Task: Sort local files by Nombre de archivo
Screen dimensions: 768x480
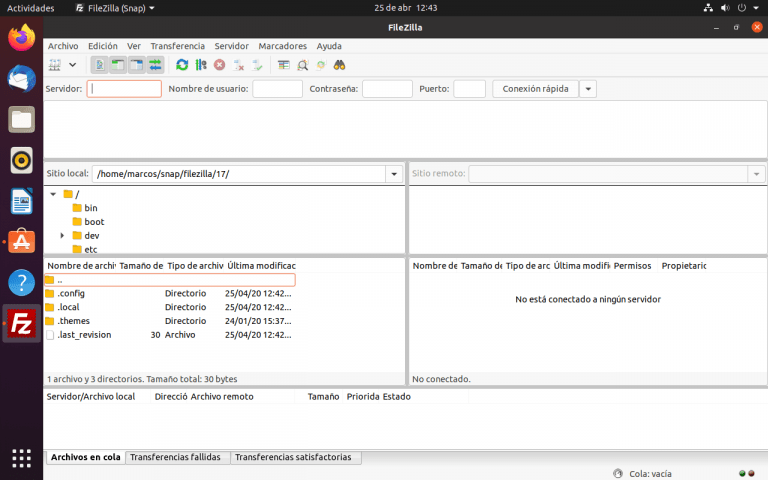Action: click(81, 265)
